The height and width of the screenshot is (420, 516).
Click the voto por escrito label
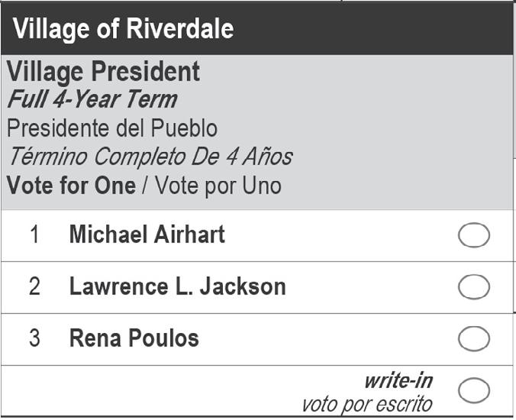pyautogui.click(x=367, y=403)
